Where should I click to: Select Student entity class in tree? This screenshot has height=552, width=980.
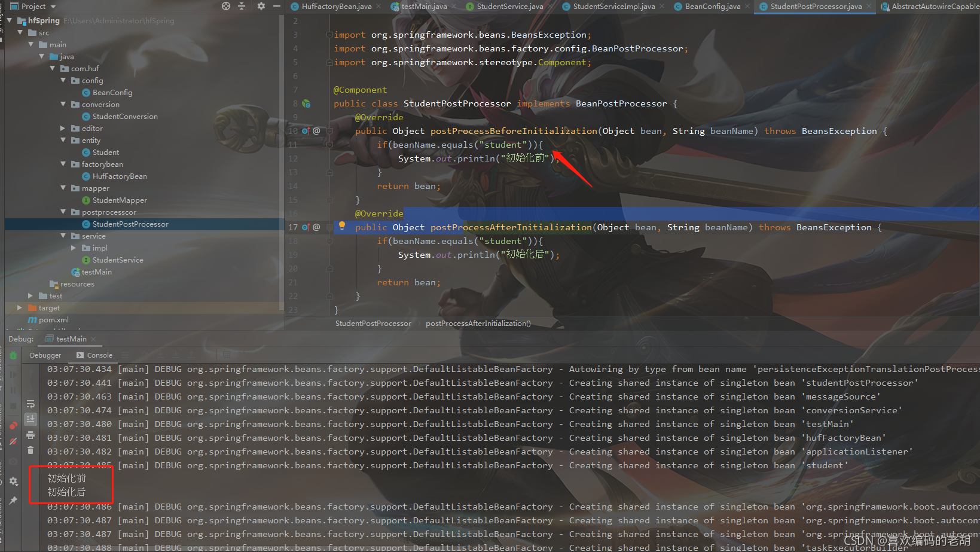point(106,152)
